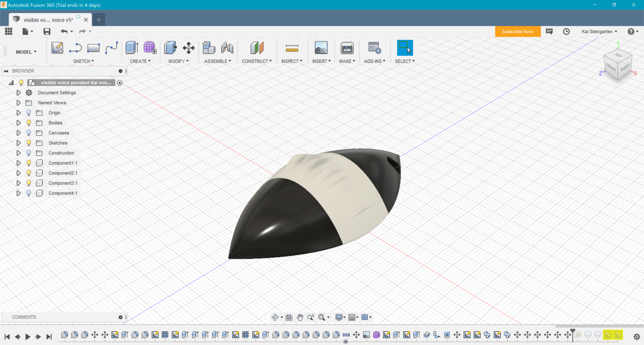Screen dimensions: 644x345
Task: Toggle visibility of Component1:1
Action: tap(29, 163)
